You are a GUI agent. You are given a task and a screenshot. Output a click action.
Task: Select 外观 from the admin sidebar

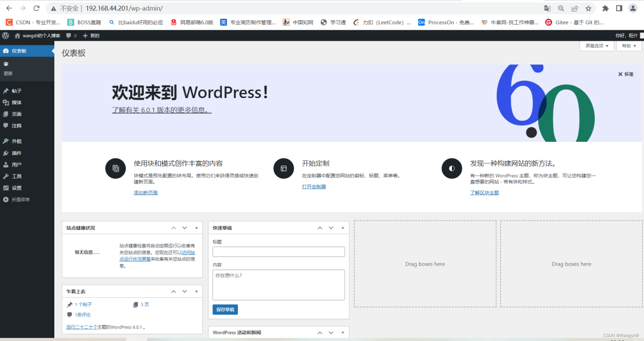tap(17, 141)
